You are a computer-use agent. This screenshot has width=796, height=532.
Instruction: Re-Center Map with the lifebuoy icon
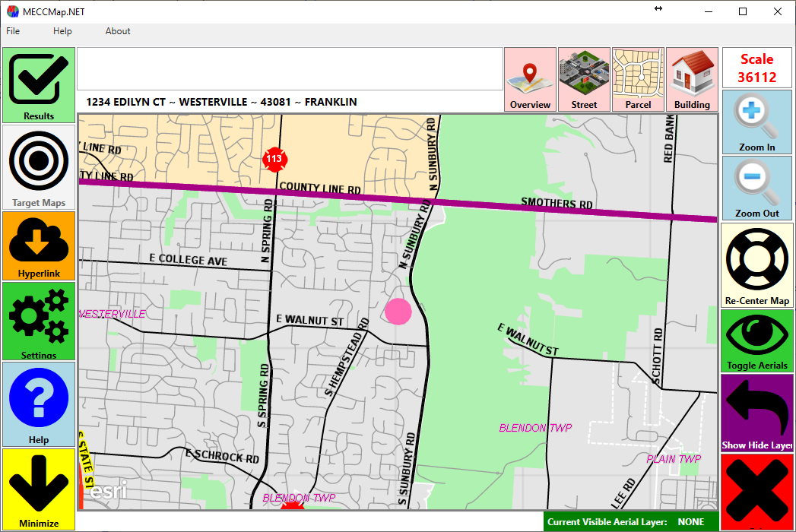[756, 264]
